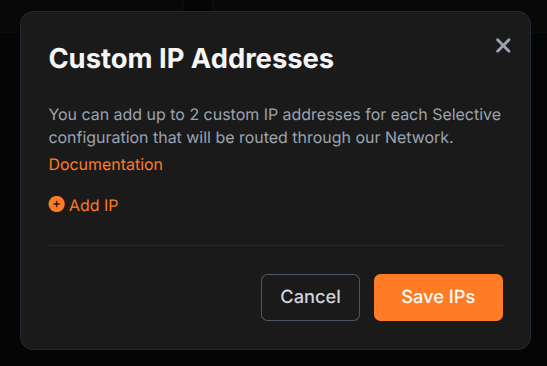Save the custom IP addresses
The height and width of the screenshot is (366, 547).
point(438,297)
